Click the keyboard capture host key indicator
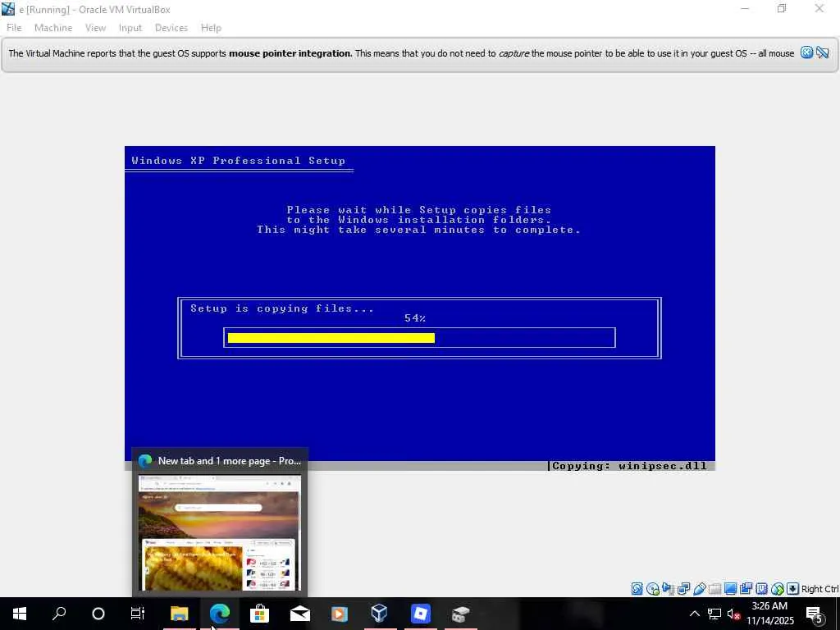The height and width of the screenshot is (630, 840). 793,589
